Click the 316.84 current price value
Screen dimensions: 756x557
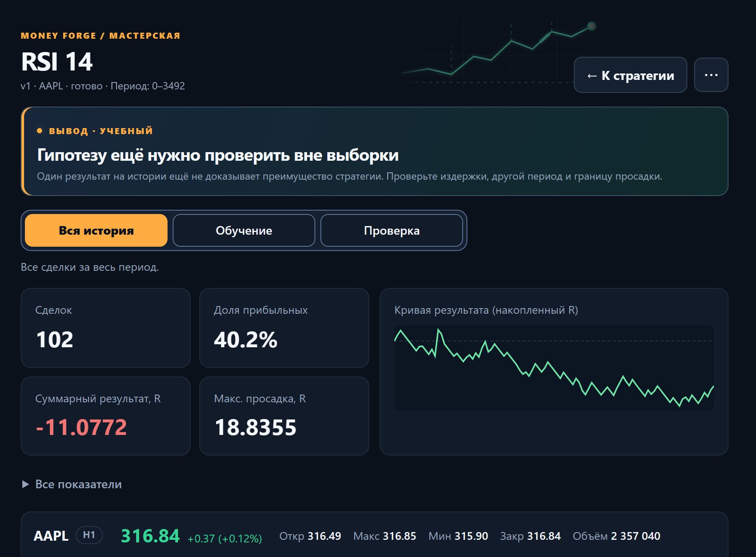[x=150, y=536]
